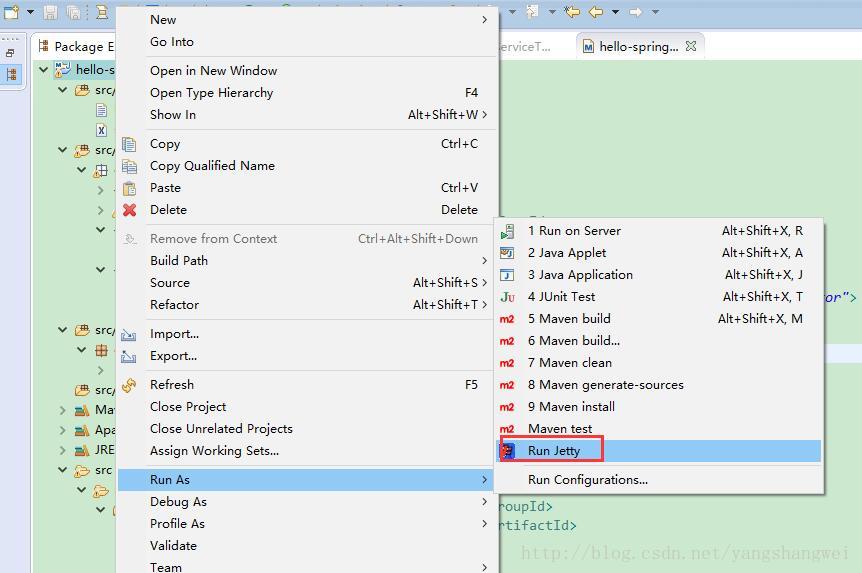
Task: Select 1 Run on Server
Action: coord(659,231)
